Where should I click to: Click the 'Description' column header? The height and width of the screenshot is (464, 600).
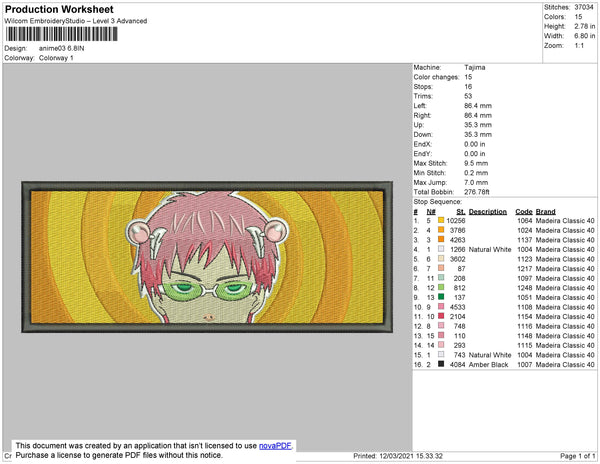[488, 212]
